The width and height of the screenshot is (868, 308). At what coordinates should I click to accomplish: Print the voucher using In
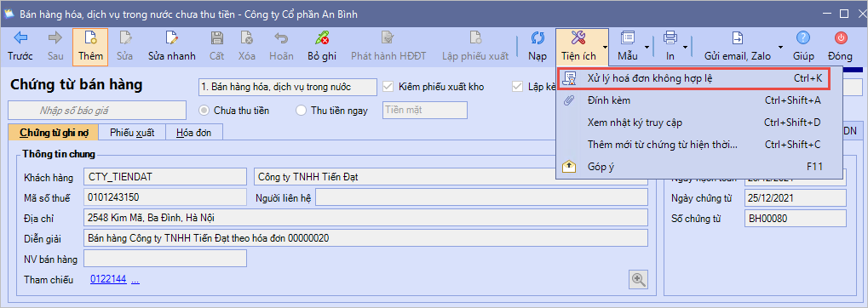point(670,46)
